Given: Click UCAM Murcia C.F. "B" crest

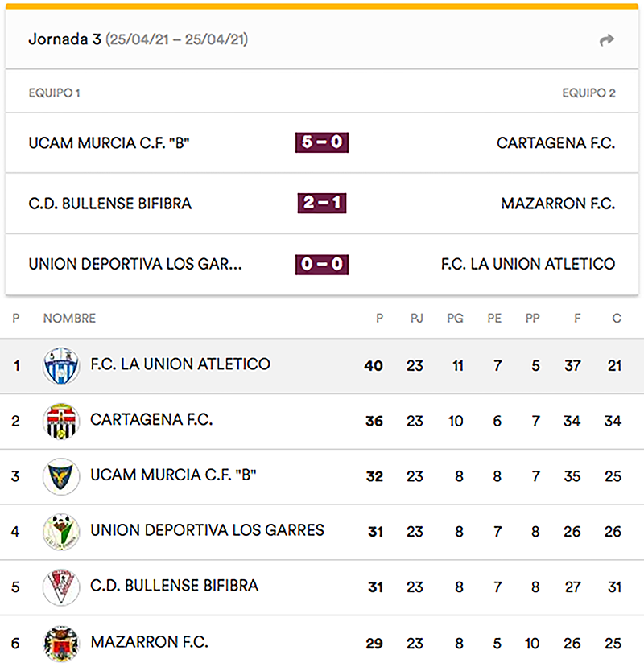Looking at the screenshot, I should pyautogui.click(x=61, y=476).
